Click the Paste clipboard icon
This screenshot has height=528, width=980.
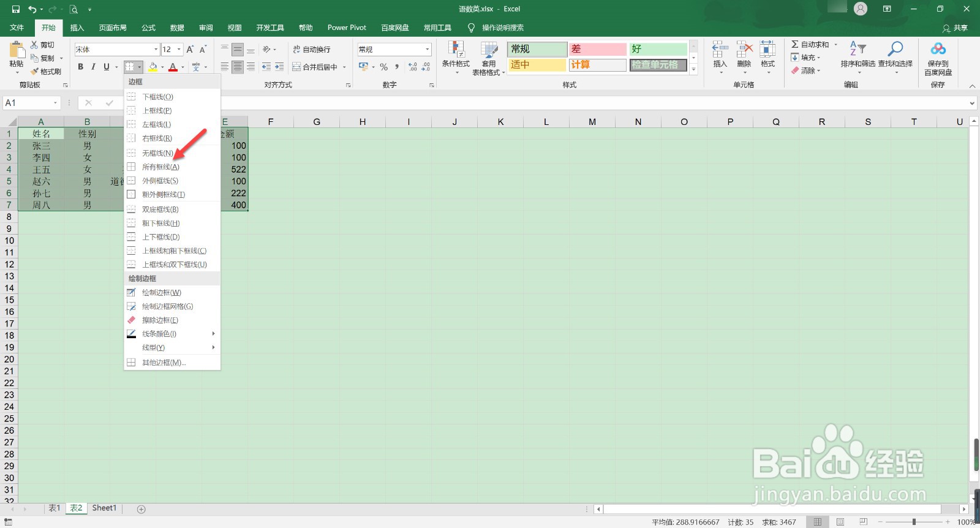tap(17, 49)
